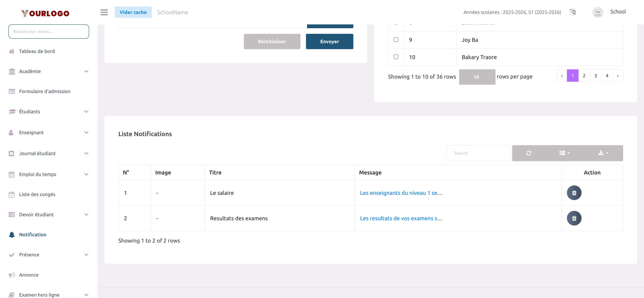Select the checkbox in the topmost student row
This screenshot has width=644, height=298.
pyautogui.click(x=396, y=24)
